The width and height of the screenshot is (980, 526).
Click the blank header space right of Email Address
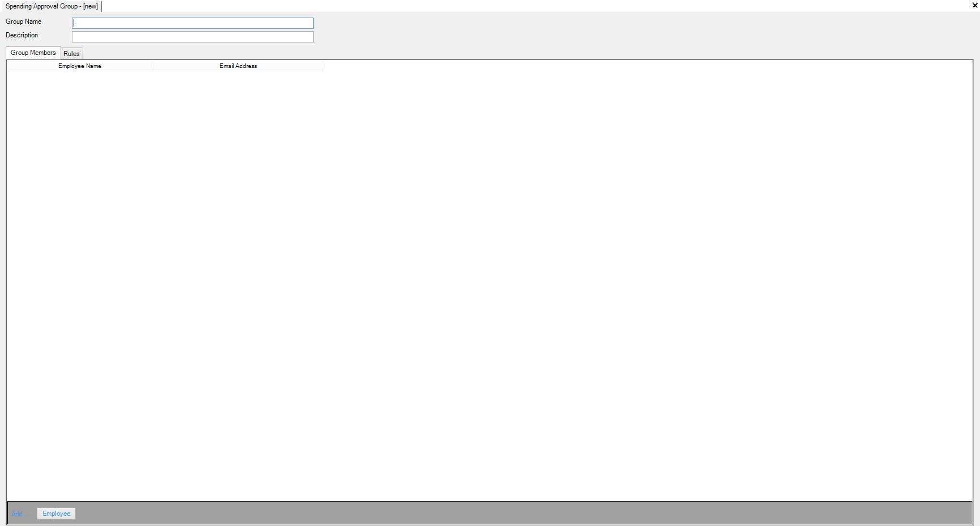pos(623,66)
